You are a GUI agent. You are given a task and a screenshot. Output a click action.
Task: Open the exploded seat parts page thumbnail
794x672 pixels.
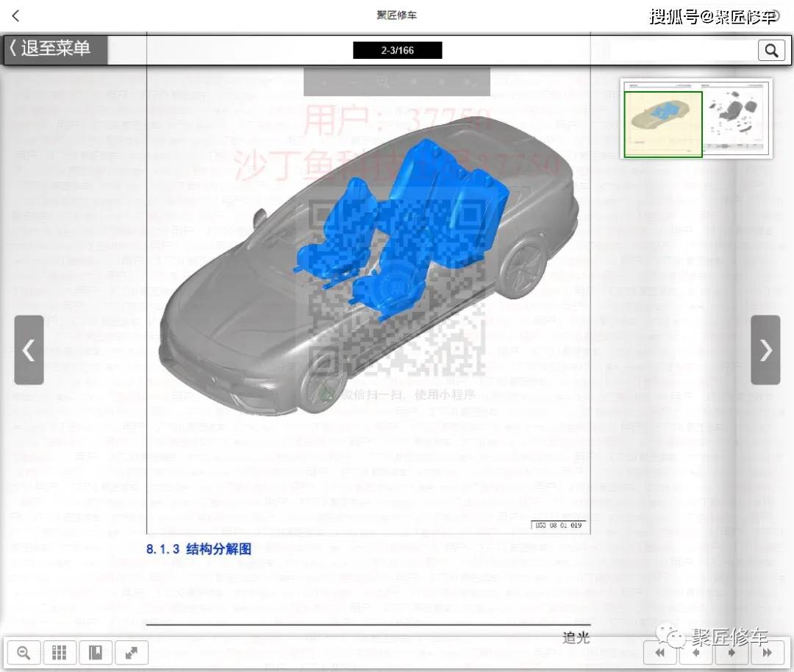[735, 120]
